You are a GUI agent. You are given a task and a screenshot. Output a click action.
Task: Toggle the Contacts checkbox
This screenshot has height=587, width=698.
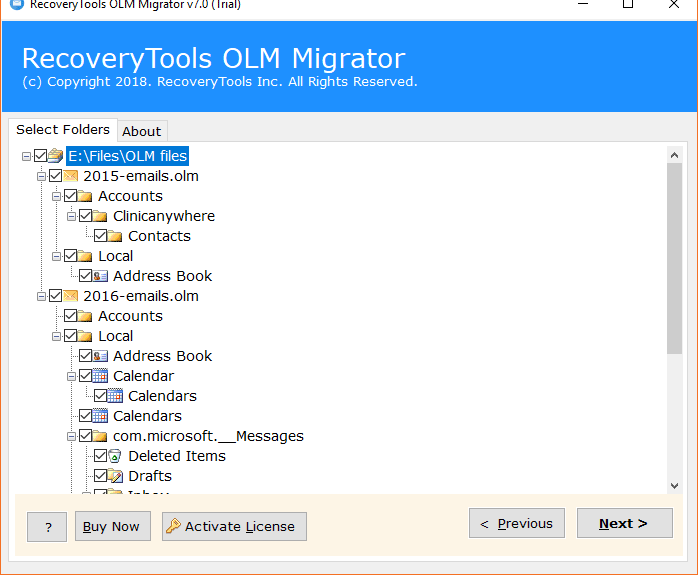pyautogui.click(x=101, y=235)
